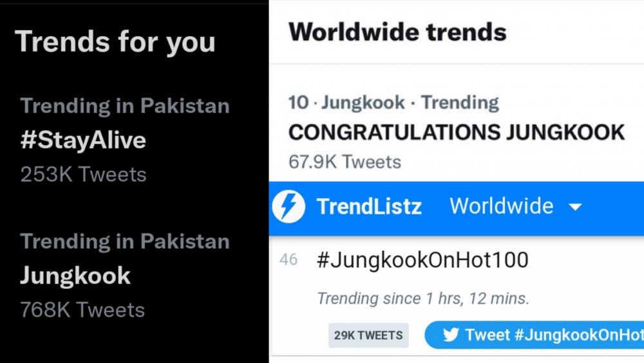644x363 pixels.
Task: Click the rank number 46
Action: click(x=289, y=259)
